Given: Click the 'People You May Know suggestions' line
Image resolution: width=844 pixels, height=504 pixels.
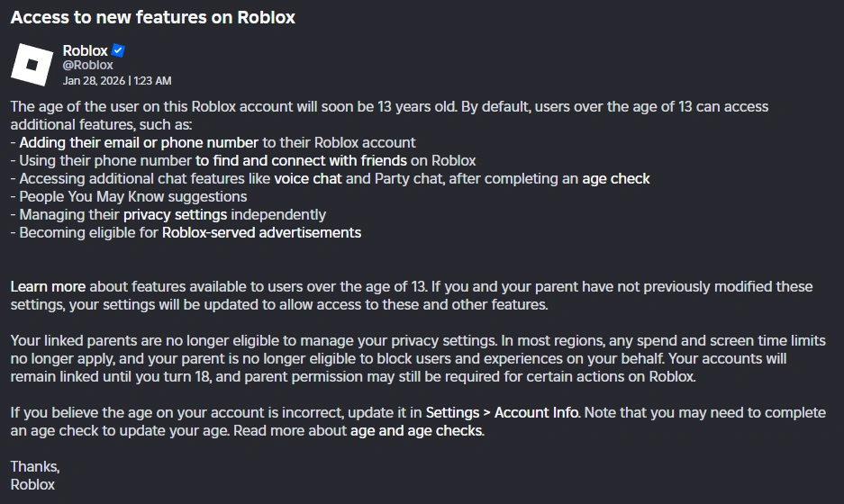Looking at the screenshot, I should 132,196.
